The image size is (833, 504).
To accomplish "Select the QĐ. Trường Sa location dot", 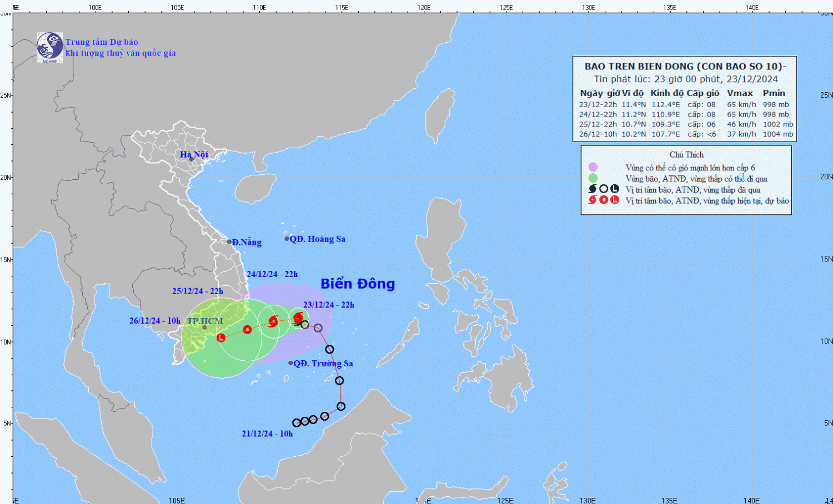I will 290,363.
